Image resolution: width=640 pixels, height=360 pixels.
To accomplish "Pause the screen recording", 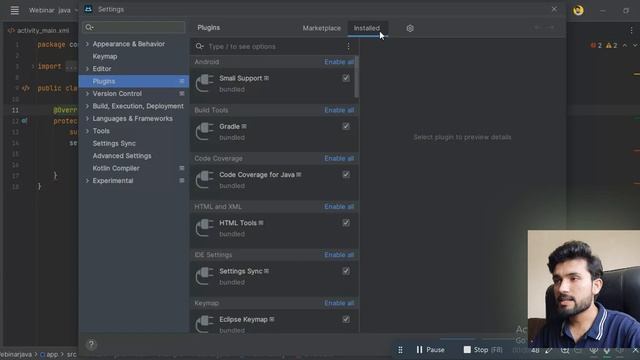I will click(430, 350).
